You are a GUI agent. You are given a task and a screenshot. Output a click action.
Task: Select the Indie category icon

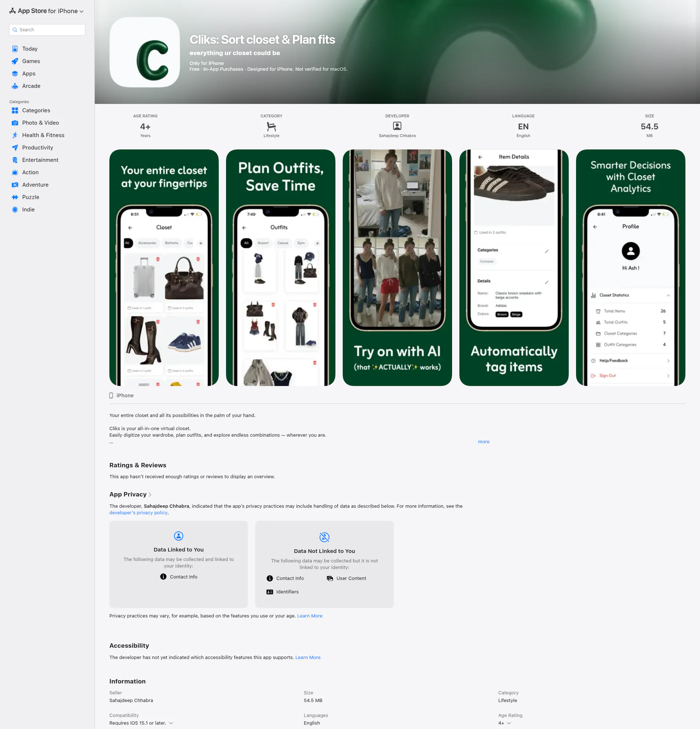click(15, 209)
